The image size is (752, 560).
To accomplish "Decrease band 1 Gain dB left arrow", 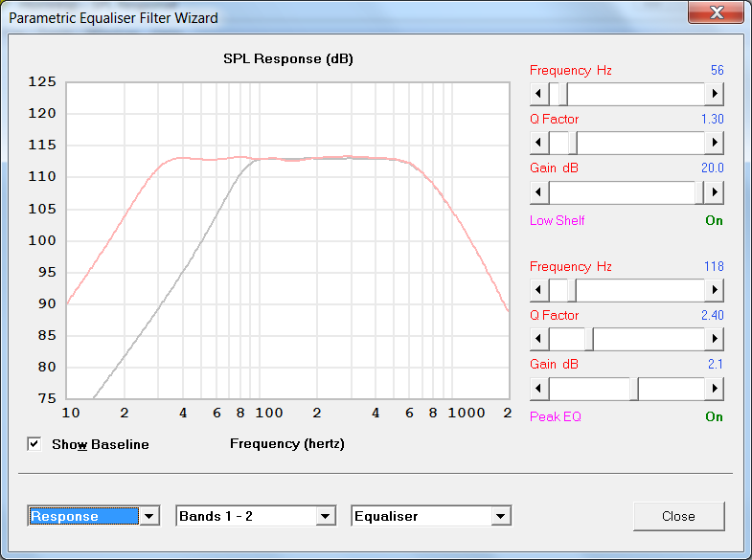I will 539,192.
